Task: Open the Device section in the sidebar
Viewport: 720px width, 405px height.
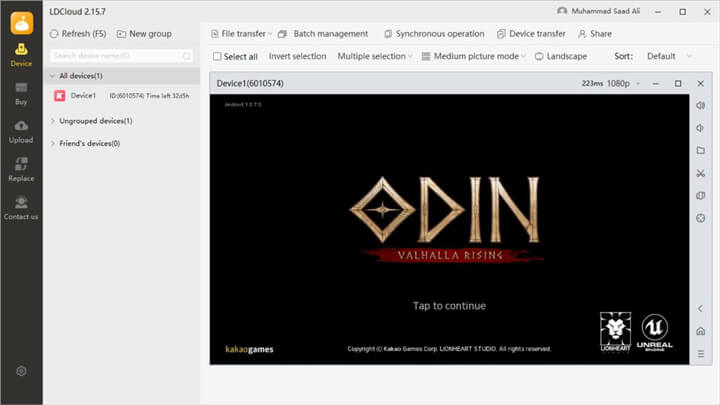Action: [21, 55]
